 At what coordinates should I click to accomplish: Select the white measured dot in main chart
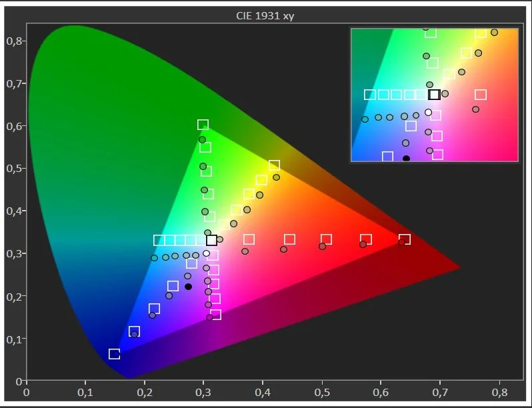tap(207, 253)
